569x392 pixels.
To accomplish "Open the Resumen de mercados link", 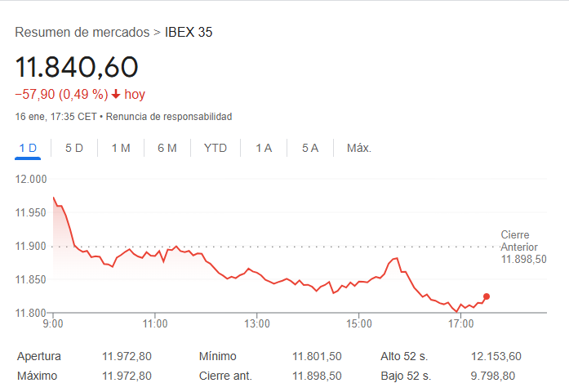I will tap(82, 33).
